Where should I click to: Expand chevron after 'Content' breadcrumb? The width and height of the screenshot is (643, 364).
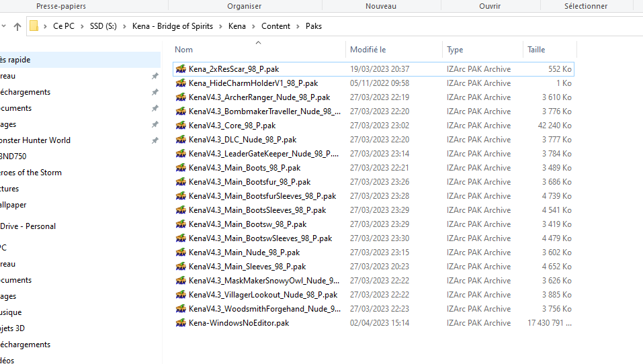[x=298, y=26]
